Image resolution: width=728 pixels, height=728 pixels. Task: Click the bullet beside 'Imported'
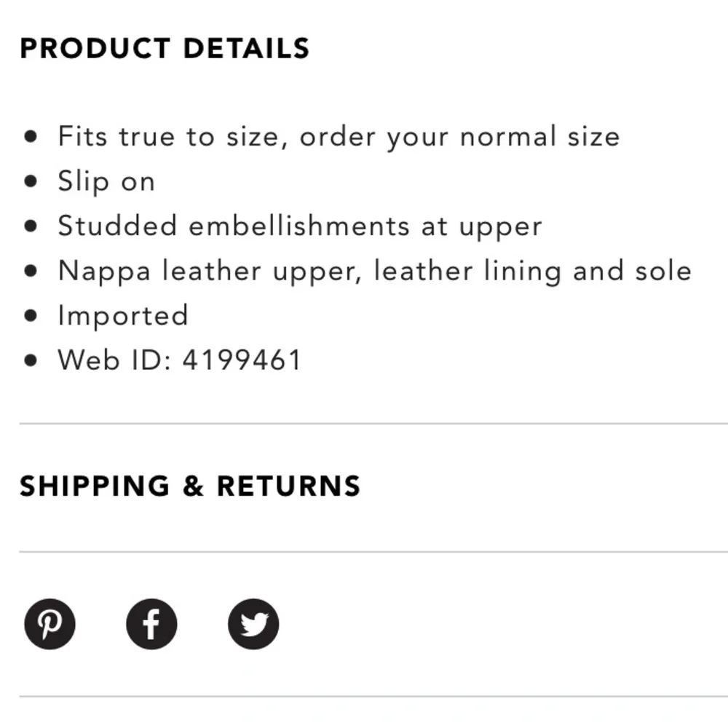pyautogui.click(x=31, y=316)
